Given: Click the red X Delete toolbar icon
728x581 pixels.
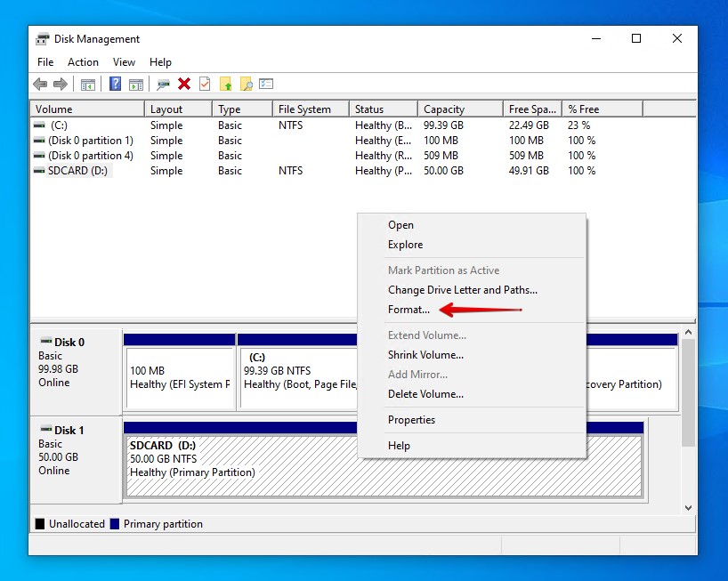Looking at the screenshot, I should pyautogui.click(x=184, y=85).
